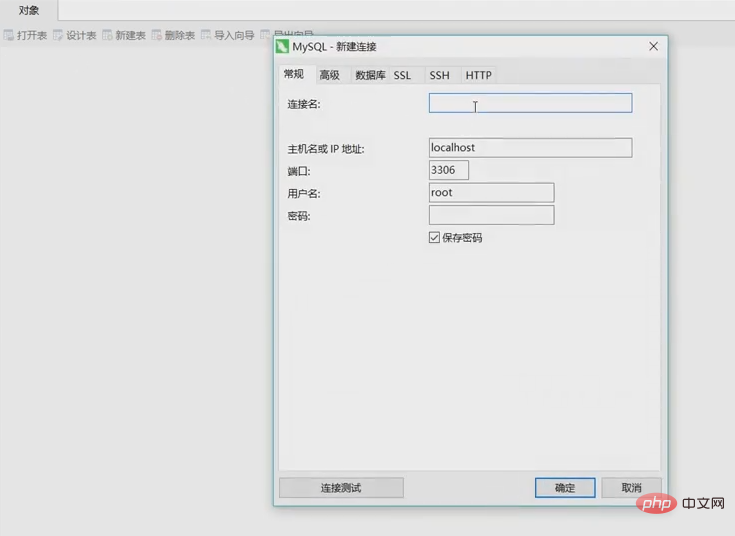Select 删除表 toolbar item
This screenshot has width=735, height=536.
point(173,35)
